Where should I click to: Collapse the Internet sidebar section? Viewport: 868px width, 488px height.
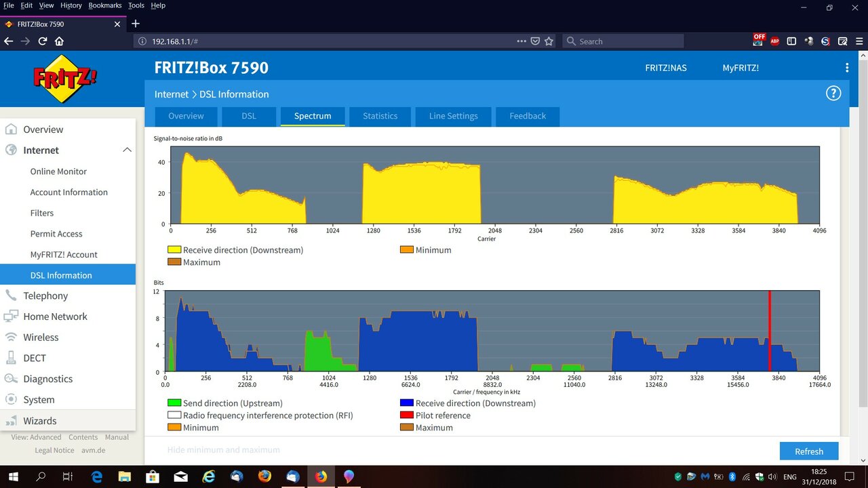coord(127,150)
